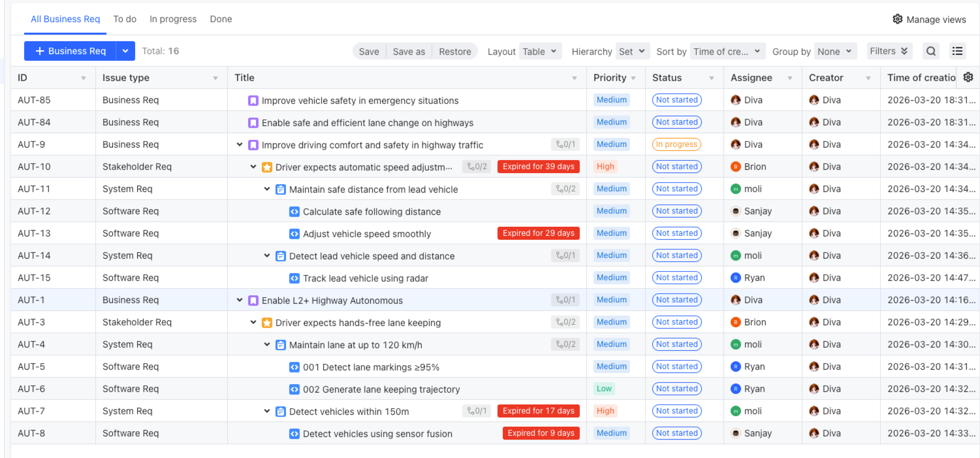Expand the Filters panel
This screenshot has height=458, width=980.
[x=889, y=51]
